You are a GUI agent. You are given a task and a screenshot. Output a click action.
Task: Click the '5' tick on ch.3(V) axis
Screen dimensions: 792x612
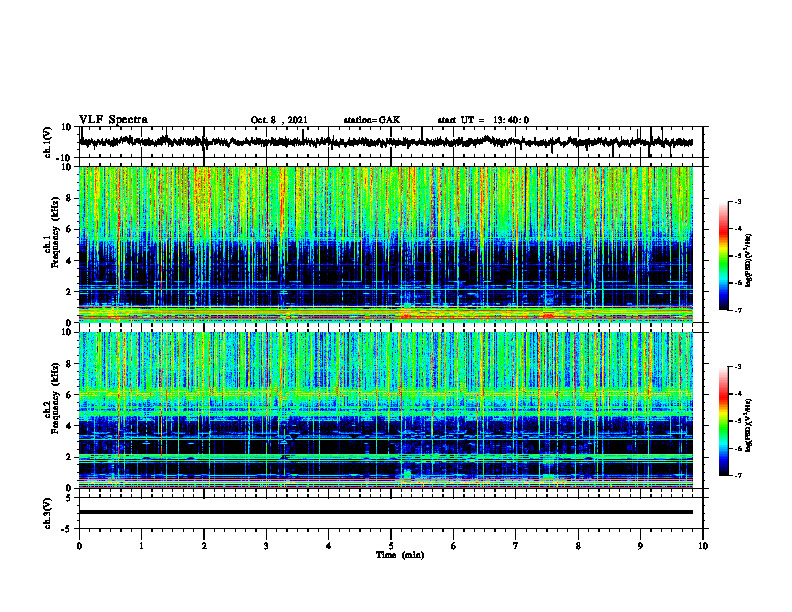pyautogui.click(x=69, y=497)
